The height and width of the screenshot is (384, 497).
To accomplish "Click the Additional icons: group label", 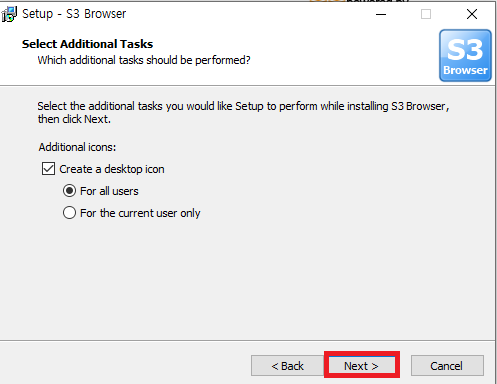I will (77, 147).
